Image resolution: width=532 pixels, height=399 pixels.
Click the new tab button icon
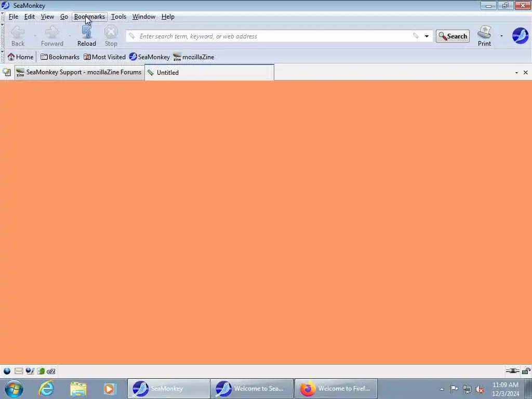(x=7, y=72)
